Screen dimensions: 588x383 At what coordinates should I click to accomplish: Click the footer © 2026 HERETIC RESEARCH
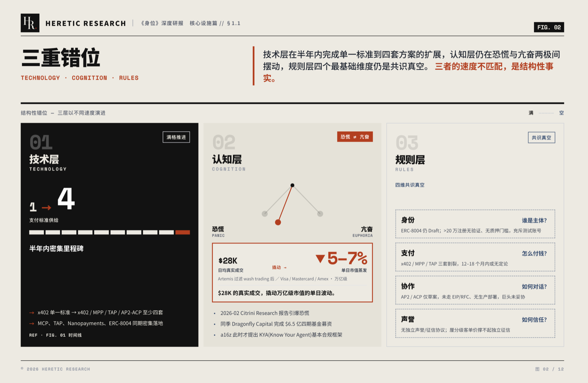[55, 369]
